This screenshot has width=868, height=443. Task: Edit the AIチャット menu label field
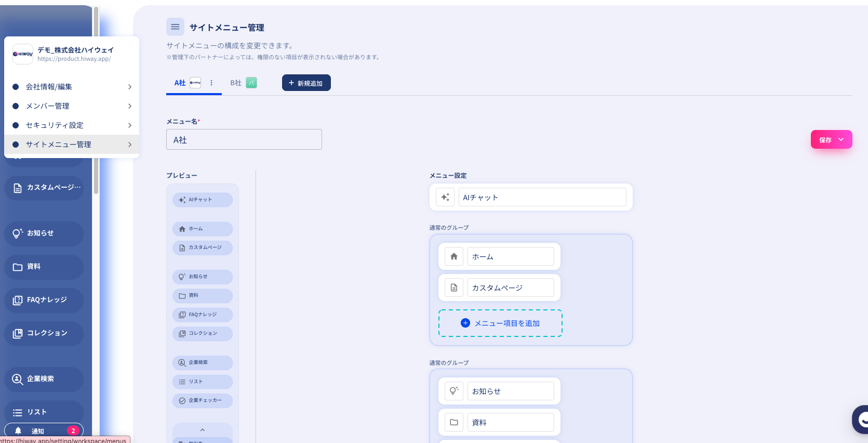point(542,197)
